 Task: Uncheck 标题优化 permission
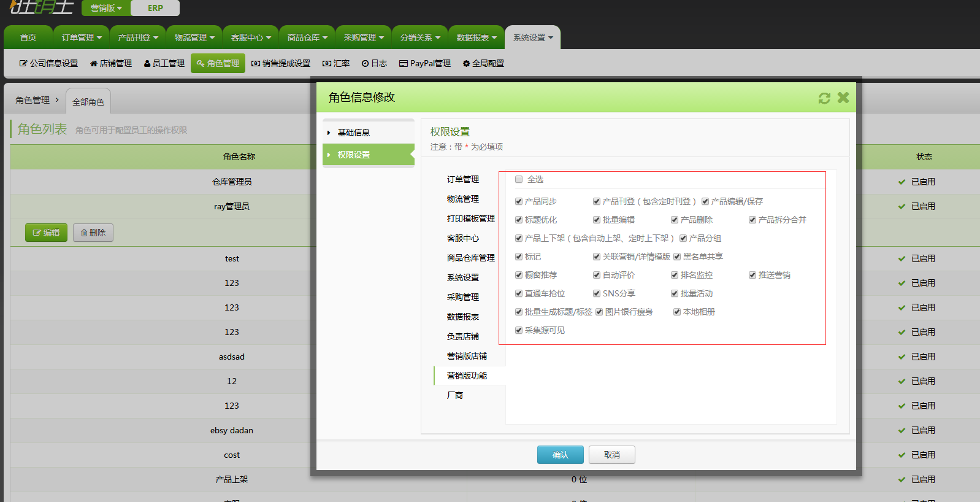click(519, 220)
